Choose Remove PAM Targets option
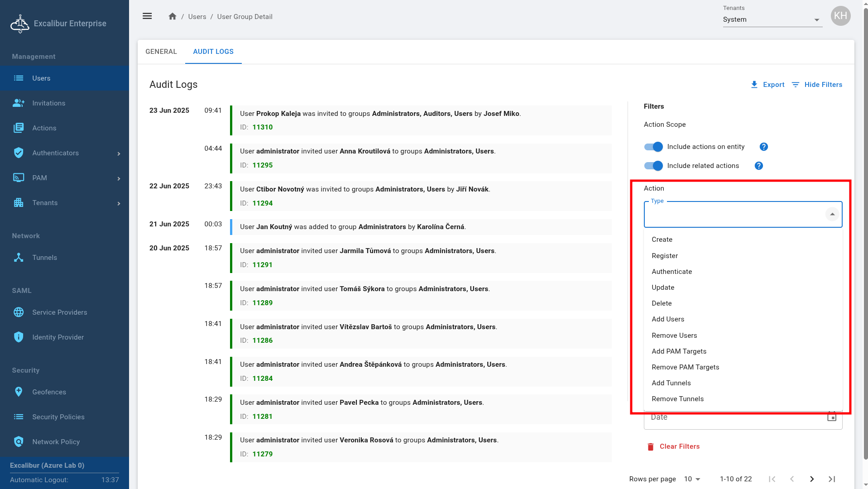Image resolution: width=868 pixels, height=489 pixels. click(x=685, y=367)
